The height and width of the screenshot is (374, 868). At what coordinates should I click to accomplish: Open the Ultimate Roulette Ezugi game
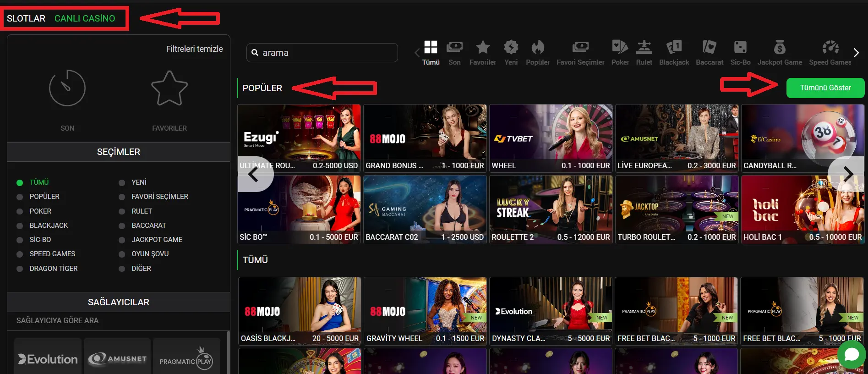[x=299, y=138]
